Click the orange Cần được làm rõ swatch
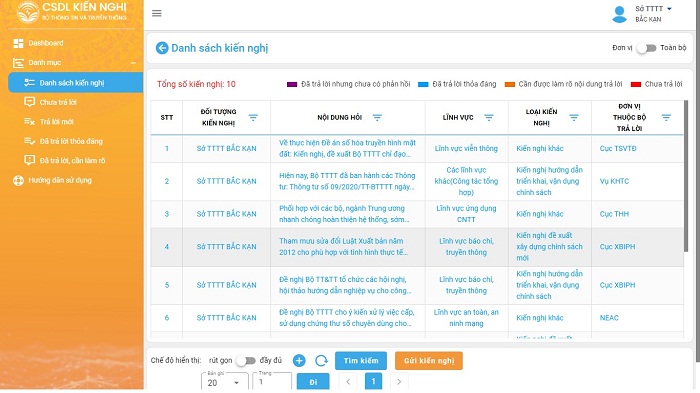The height and width of the screenshot is (393, 700). pos(510,84)
